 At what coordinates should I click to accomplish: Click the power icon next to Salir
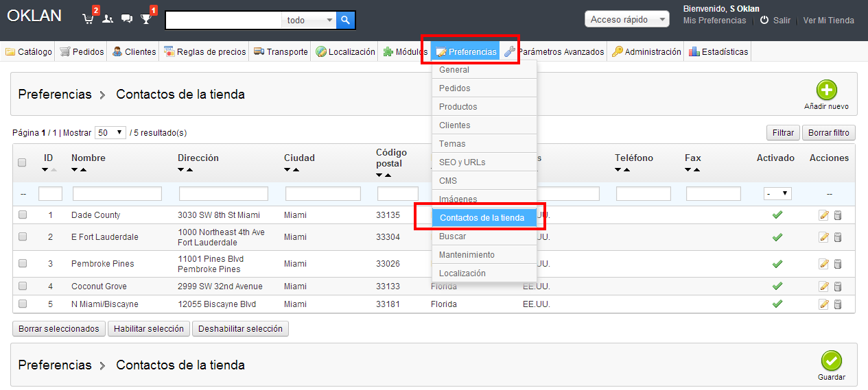point(764,21)
